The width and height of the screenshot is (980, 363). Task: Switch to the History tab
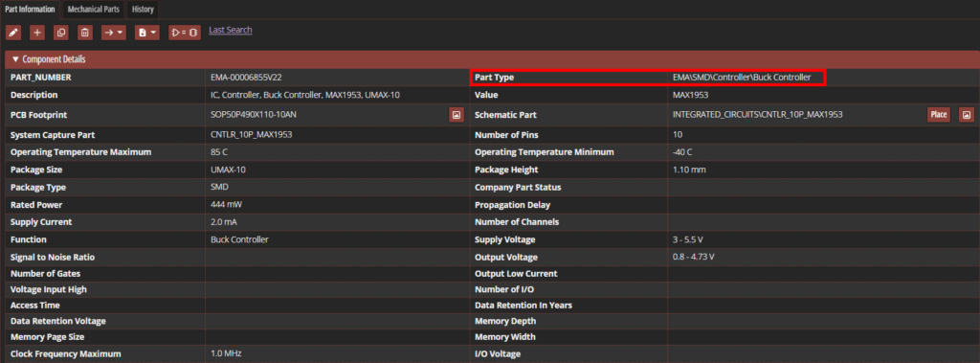[143, 10]
